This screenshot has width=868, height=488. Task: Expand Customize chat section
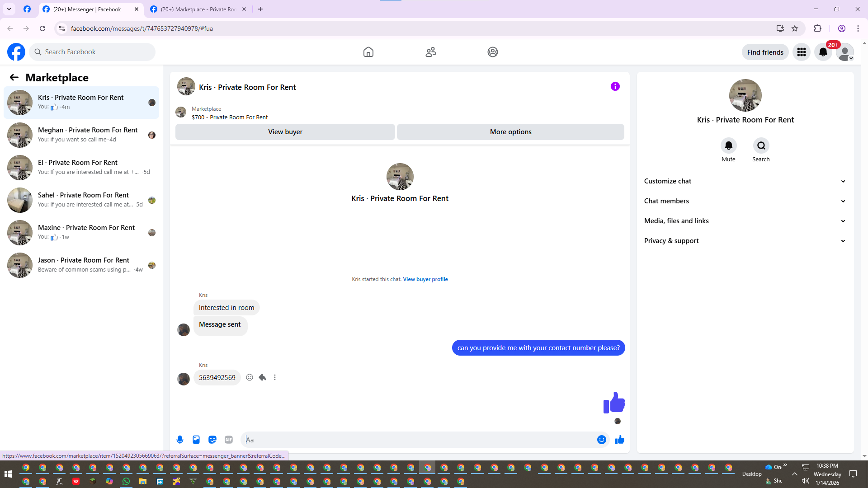coord(745,181)
